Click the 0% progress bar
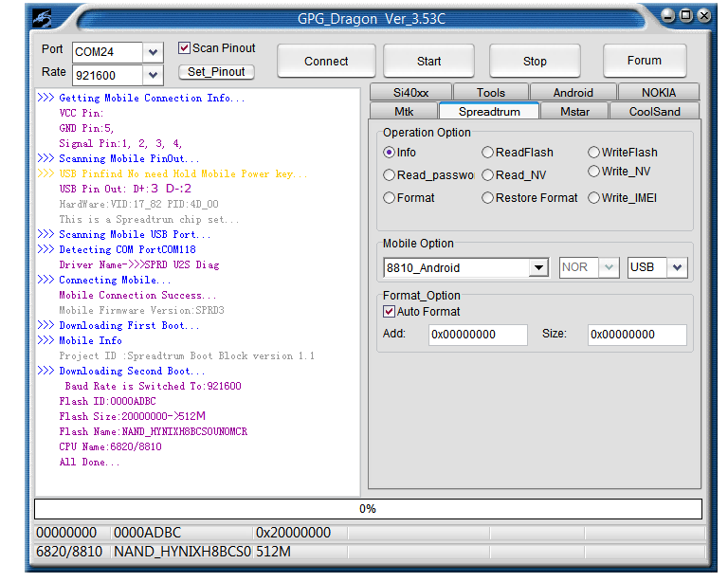Screen dimensions: 728x582 click(x=368, y=509)
